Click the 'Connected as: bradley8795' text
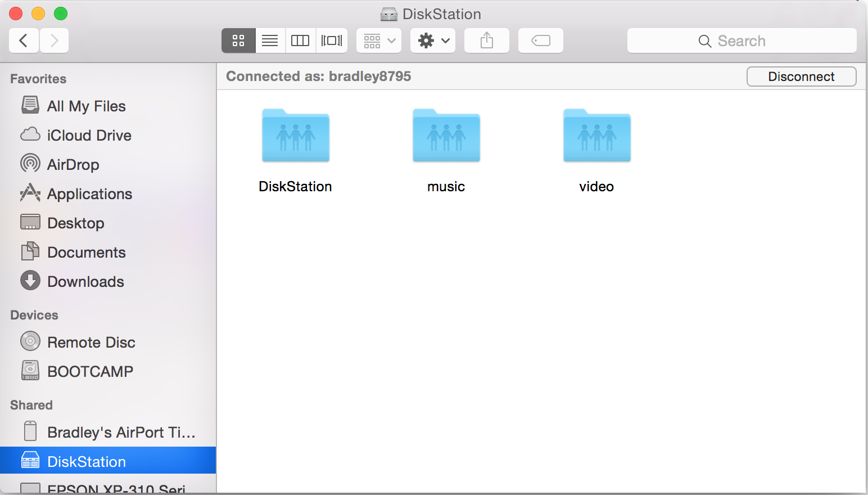The image size is (868, 495). [x=318, y=76]
